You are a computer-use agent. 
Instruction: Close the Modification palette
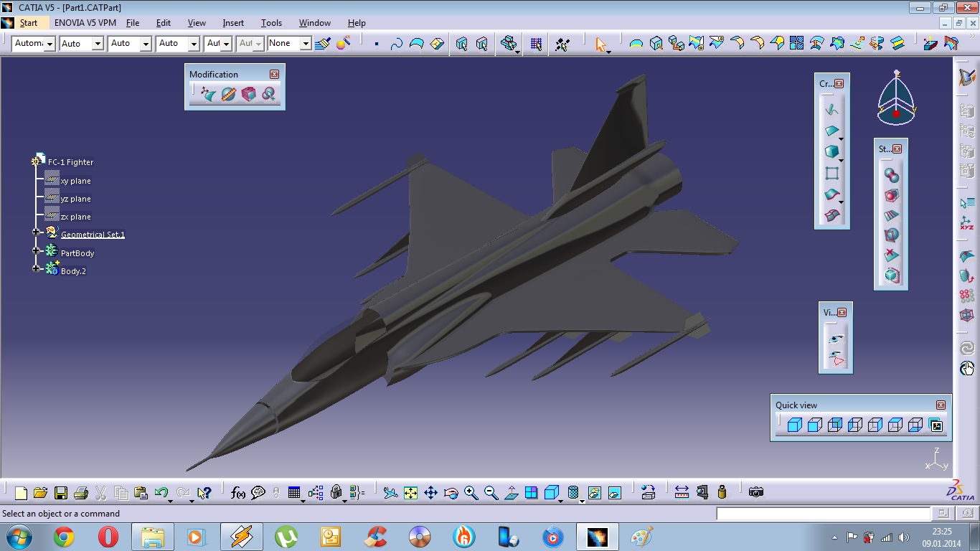(274, 74)
